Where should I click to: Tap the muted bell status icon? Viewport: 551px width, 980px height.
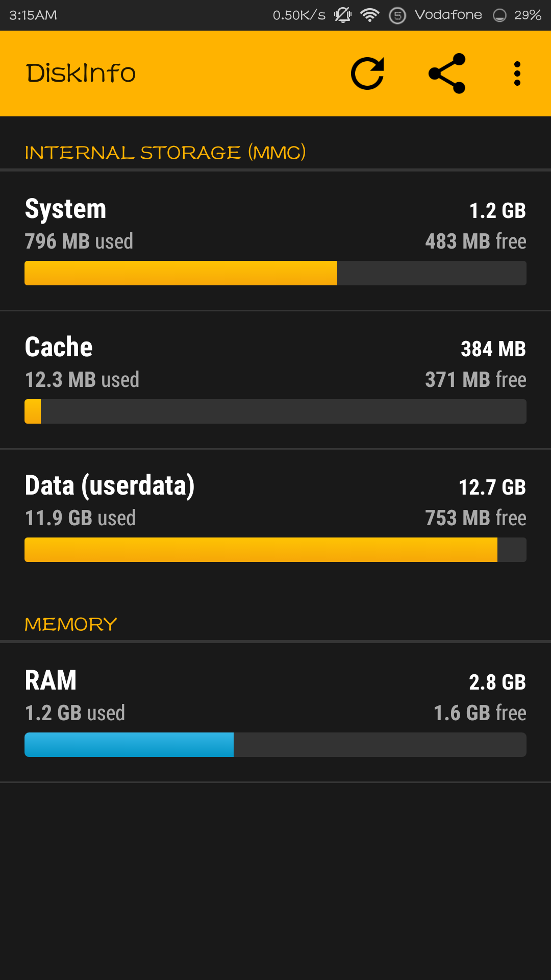[x=343, y=15]
